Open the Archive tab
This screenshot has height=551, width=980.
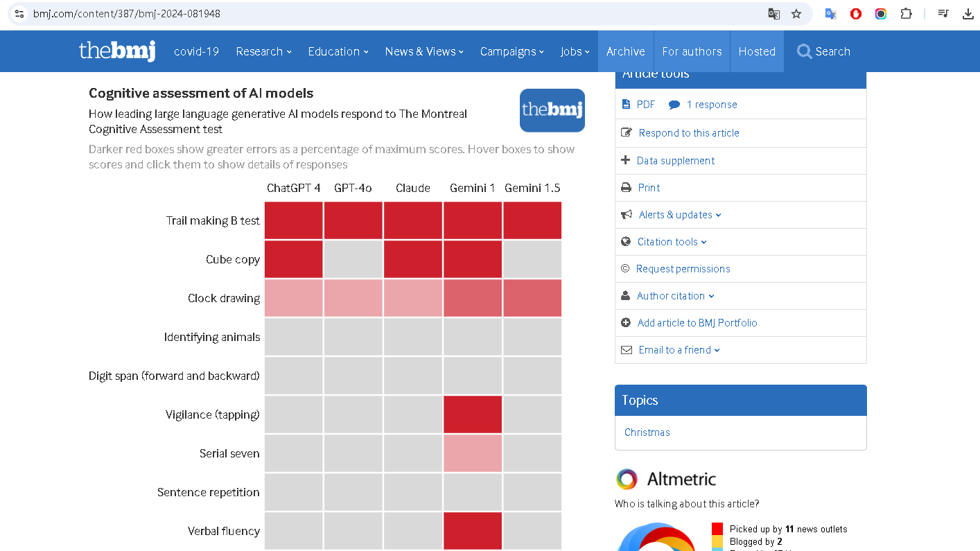626,51
